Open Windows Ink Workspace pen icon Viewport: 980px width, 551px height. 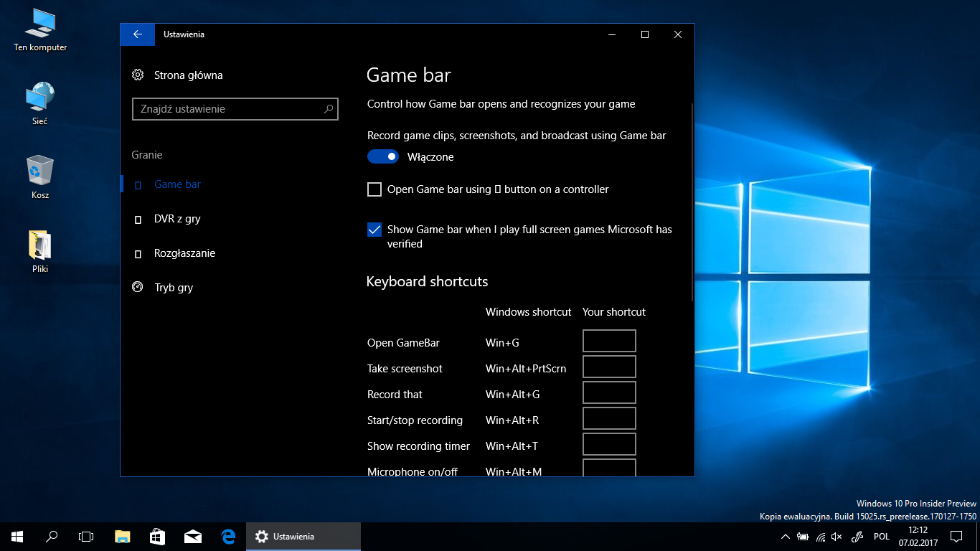click(857, 537)
